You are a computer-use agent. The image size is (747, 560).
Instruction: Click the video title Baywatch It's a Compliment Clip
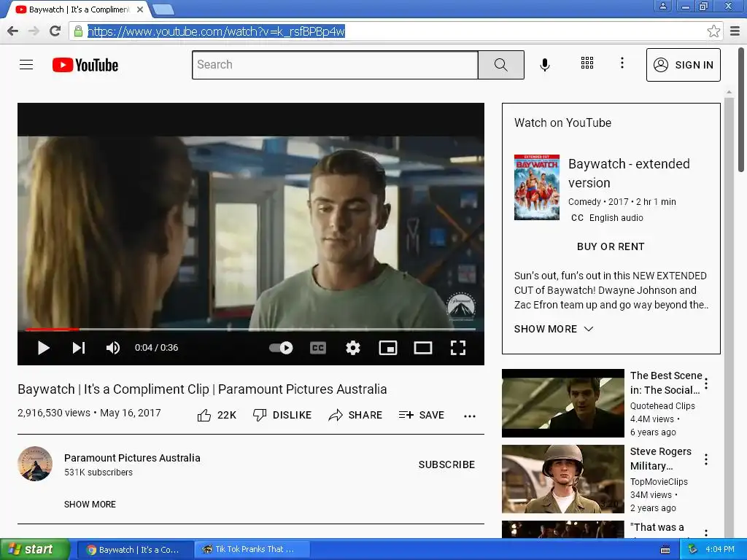[202, 389]
